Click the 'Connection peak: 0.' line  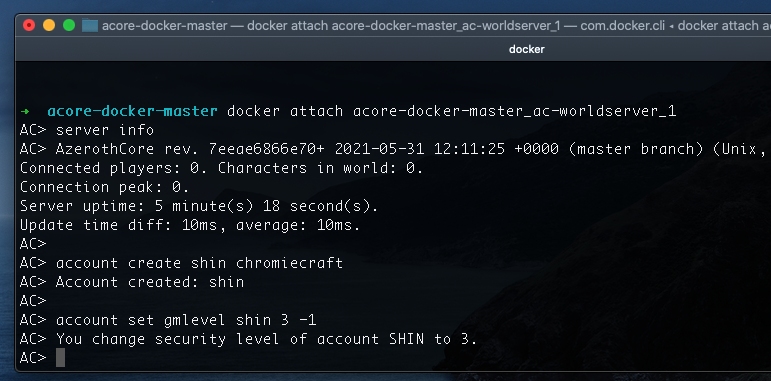coord(104,187)
